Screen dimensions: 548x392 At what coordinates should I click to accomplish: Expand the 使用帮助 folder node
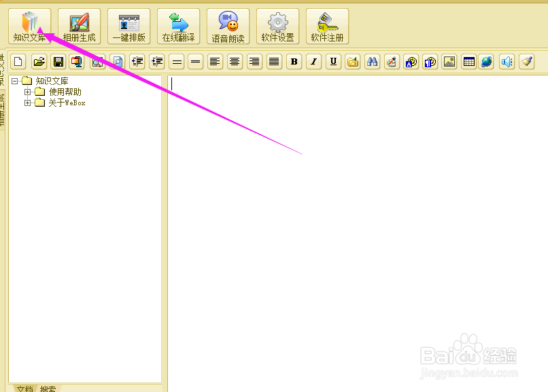tap(27, 92)
